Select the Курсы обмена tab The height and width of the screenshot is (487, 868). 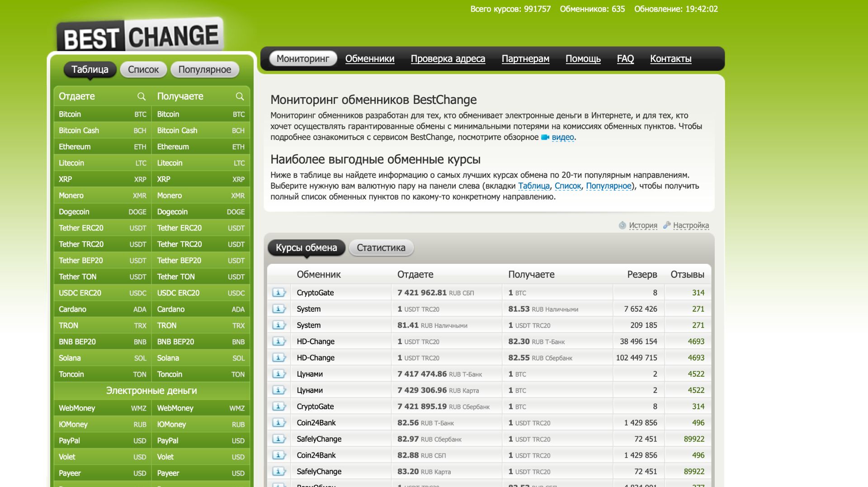[x=307, y=248]
